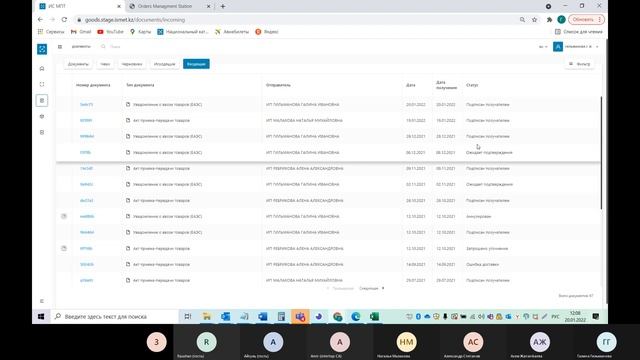Open Outlook from the taskbar
This screenshot has height=360, width=640.
[225, 316]
